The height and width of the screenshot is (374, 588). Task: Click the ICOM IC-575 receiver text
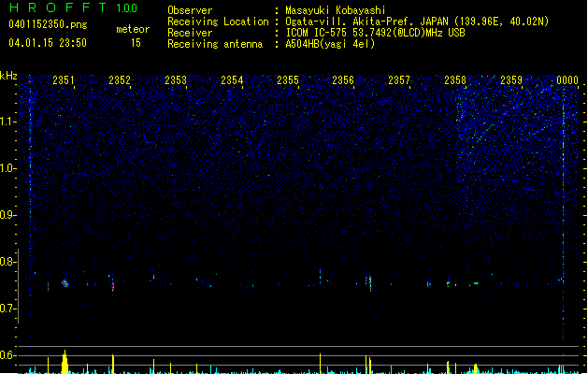click(x=376, y=33)
